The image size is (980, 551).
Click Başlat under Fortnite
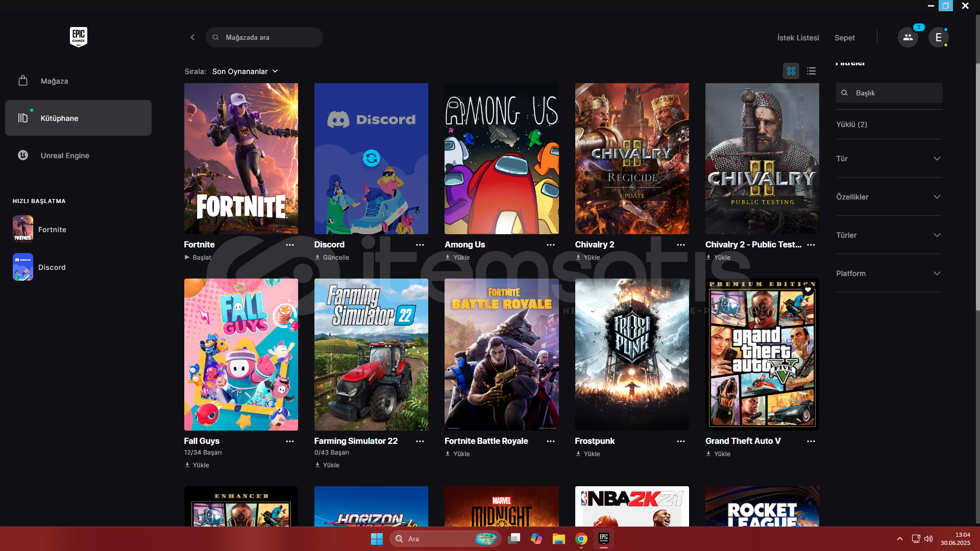click(x=198, y=258)
